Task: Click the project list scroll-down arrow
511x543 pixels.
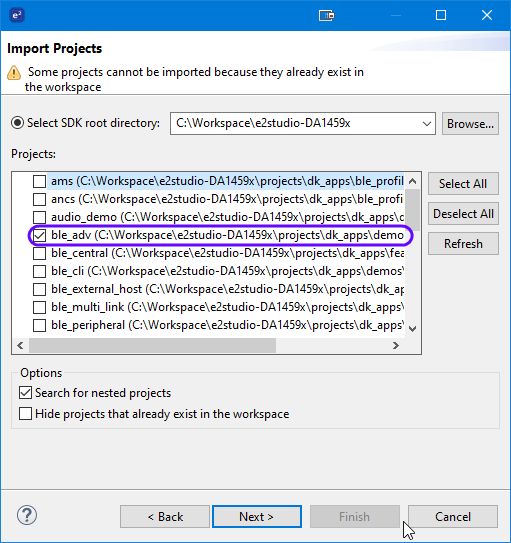Action: click(412, 328)
